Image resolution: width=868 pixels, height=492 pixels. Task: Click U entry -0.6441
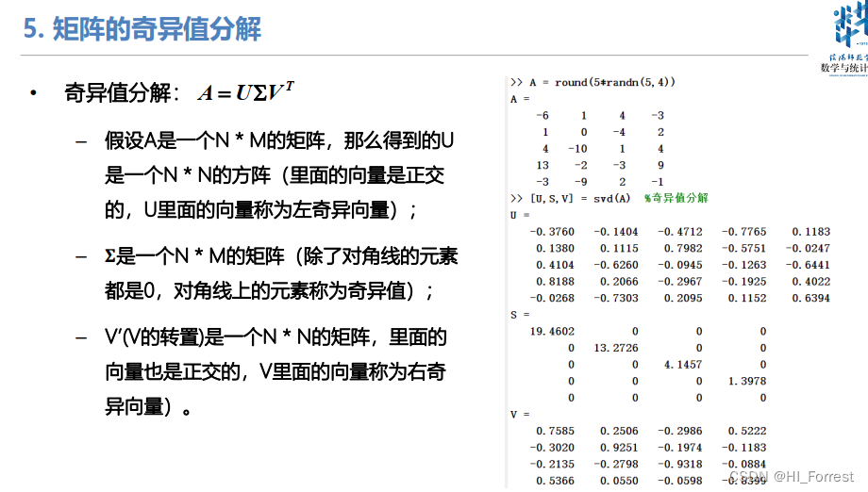pyautogui.click(x=808, y=265)
